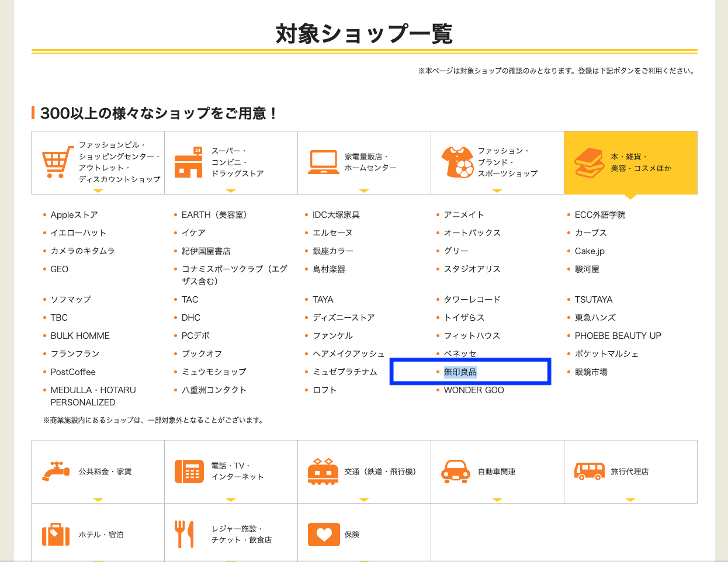
Task: Click the ディズニーストア shop entry
Action: click(344, 318)
